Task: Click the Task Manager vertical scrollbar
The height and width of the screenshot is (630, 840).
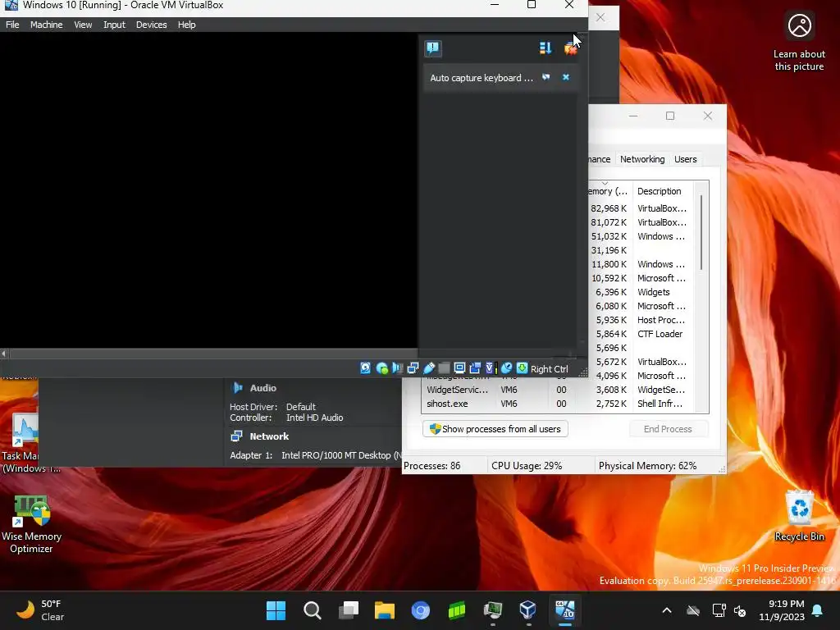Action: (x=701, y=232)
